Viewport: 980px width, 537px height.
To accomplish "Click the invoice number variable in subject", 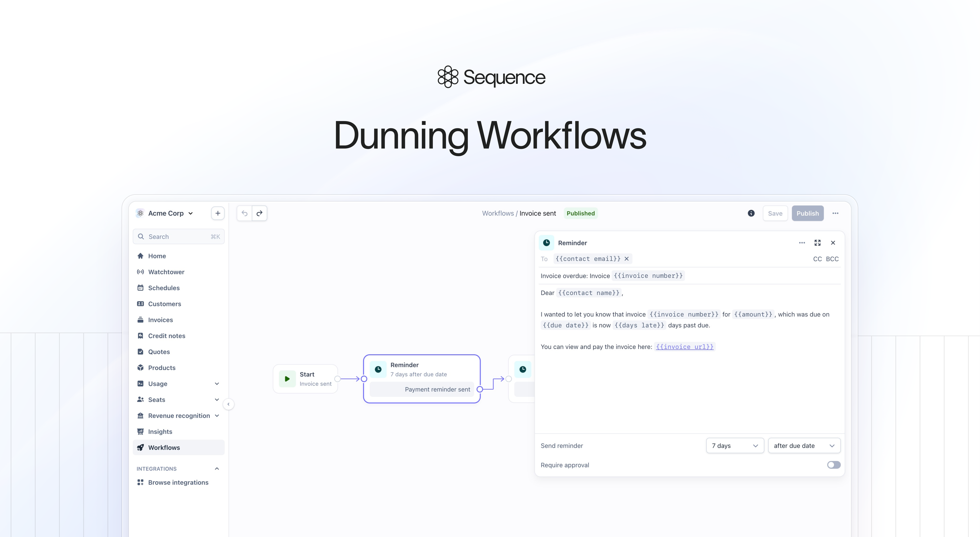I will point(648,276).
